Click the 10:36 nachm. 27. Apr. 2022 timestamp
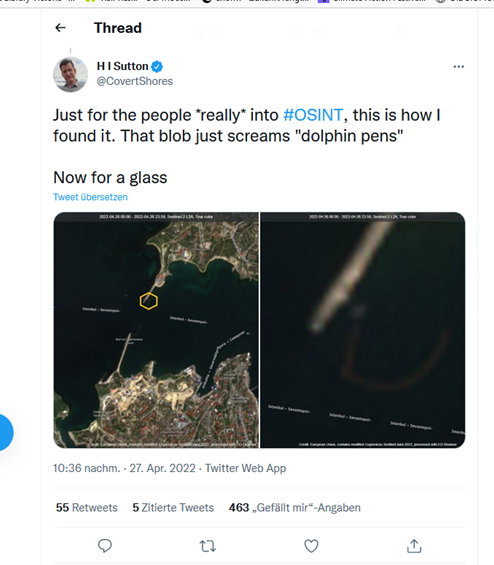The height and width of the screenshot is (565, 494). pyautogui.click(x=124, y=468)
